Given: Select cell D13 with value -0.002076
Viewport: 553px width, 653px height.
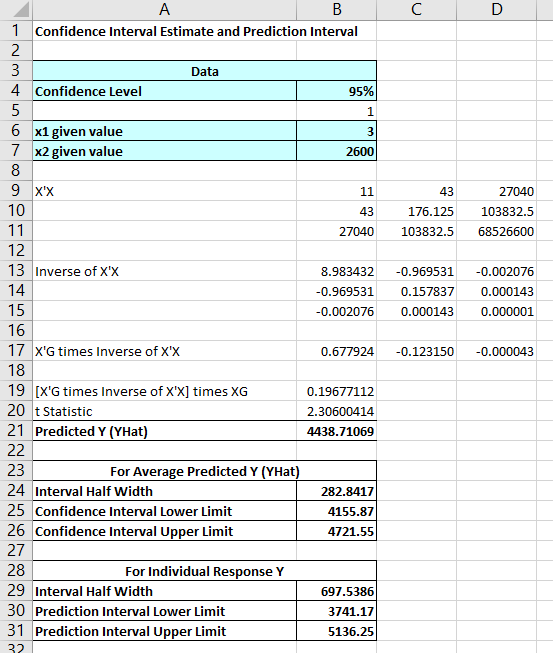Looking at the screenshot, I should click(496, 271).
